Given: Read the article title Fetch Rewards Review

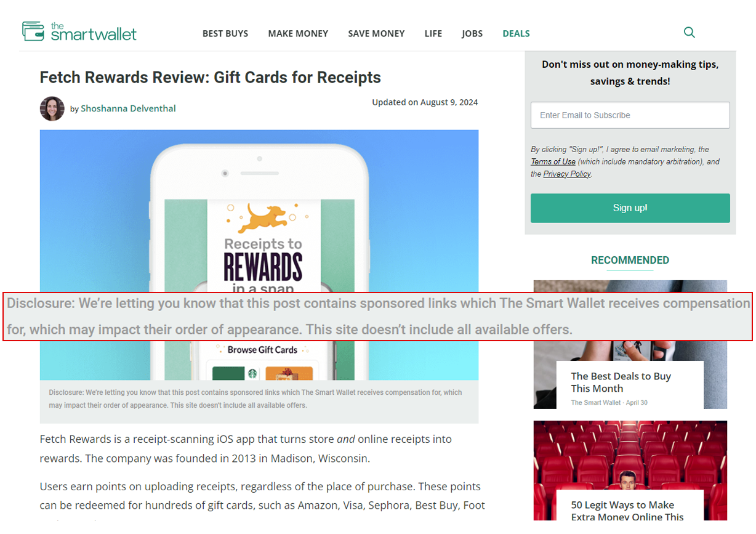Looking at the screenshot, I should tap(210, 77).
